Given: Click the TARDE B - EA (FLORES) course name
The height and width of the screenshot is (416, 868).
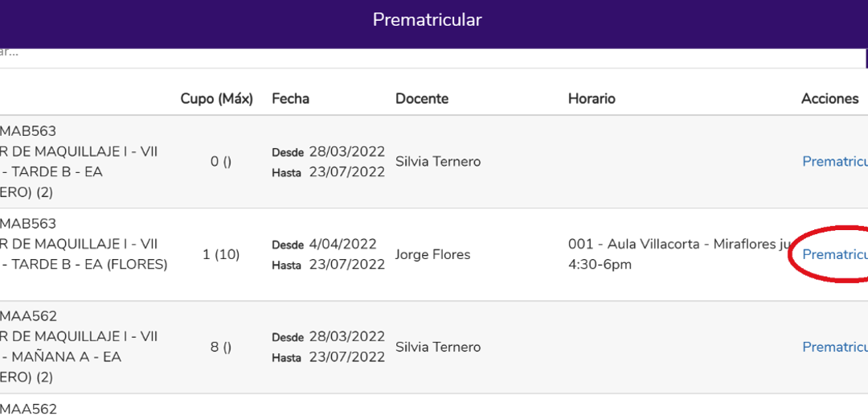Looking at the screenshot, I should coord(84,265).
